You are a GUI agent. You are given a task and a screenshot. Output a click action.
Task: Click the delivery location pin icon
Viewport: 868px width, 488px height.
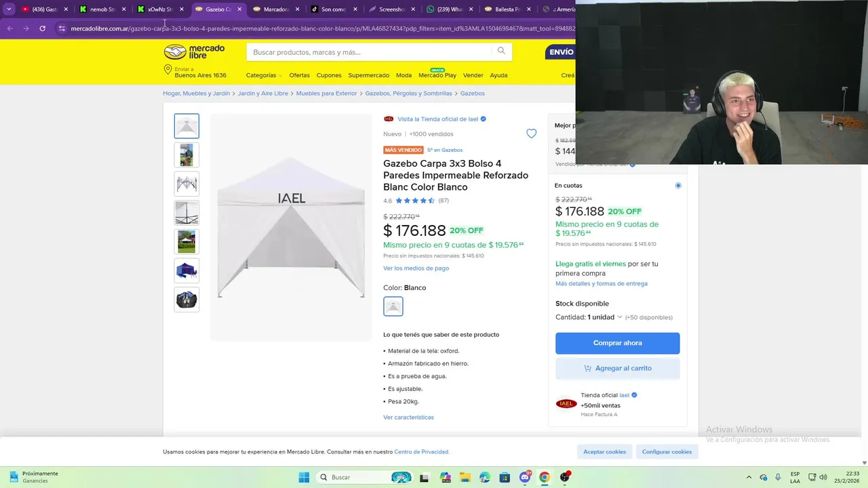point(167,70)
